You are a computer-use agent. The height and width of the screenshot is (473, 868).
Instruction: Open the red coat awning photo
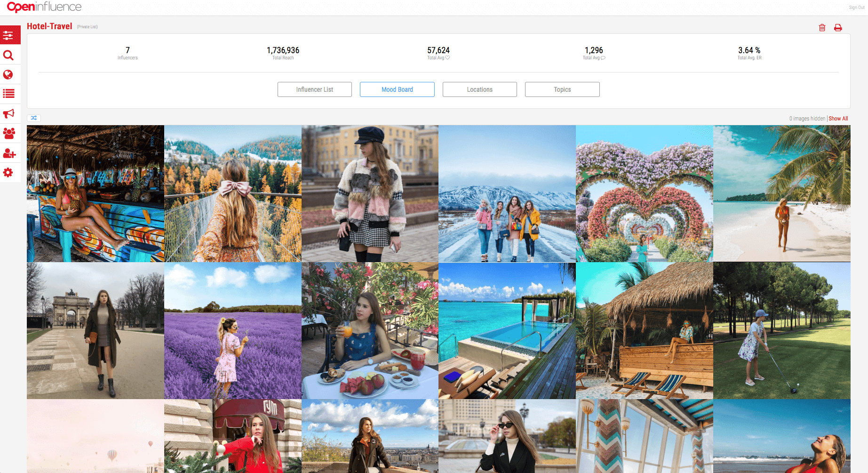[x=233, y=436]
